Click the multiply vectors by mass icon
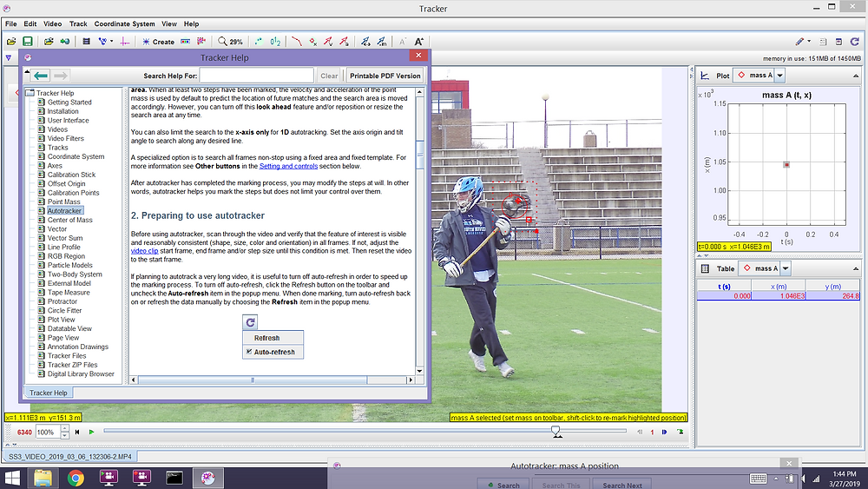The height and width of the screenshot is (489, 868). [382, 42]
